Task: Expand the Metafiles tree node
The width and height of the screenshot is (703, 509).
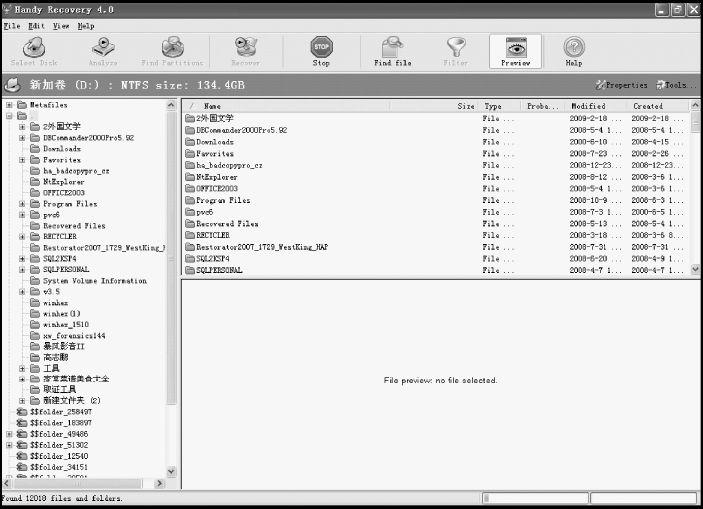Action: click(10, 105)
